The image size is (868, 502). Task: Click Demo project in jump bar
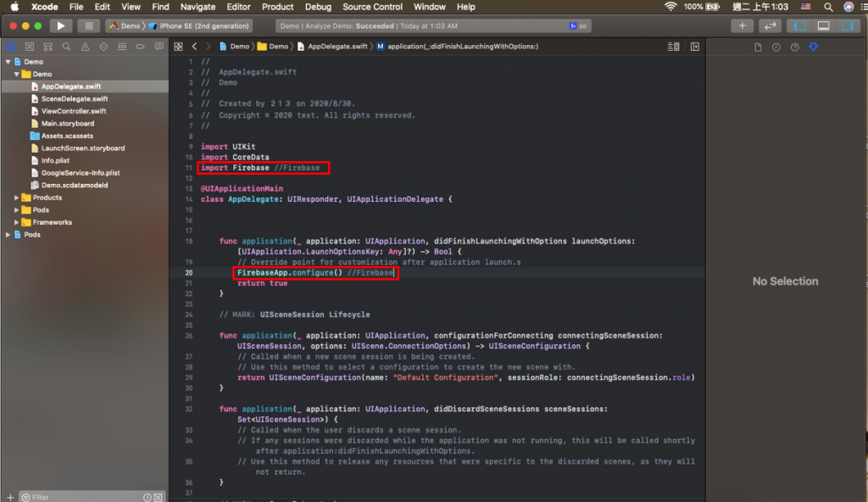234,47
